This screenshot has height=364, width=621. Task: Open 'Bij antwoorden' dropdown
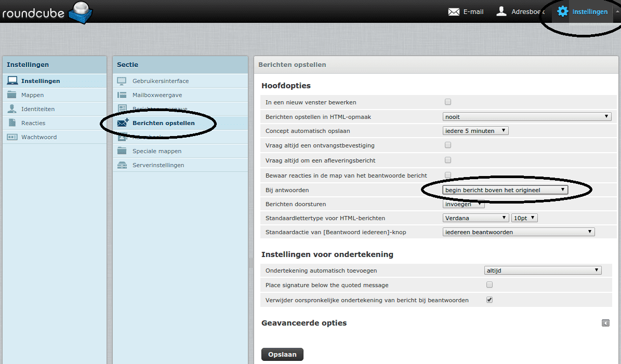[505, 190]
